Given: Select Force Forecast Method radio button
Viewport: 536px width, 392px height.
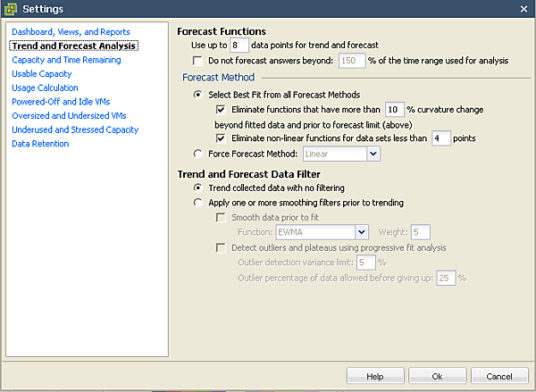Looking at the screenshot, I should coord(198,154).
